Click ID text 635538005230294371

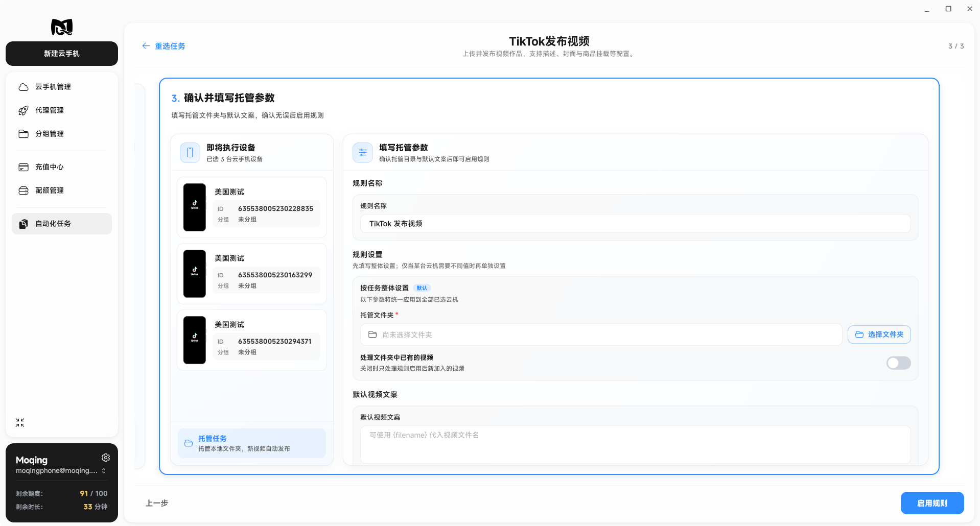click(x=275, y=342)
